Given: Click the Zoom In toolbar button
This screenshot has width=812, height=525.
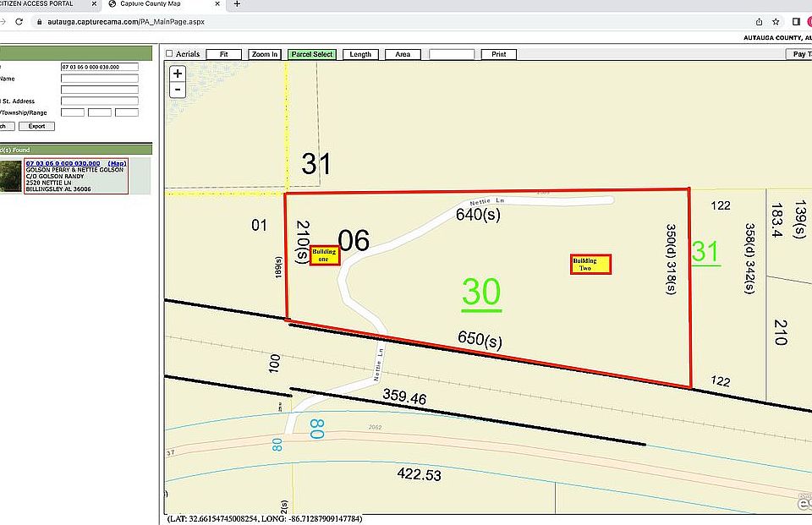Looking at the screenshot, I should tap(265, 54).
